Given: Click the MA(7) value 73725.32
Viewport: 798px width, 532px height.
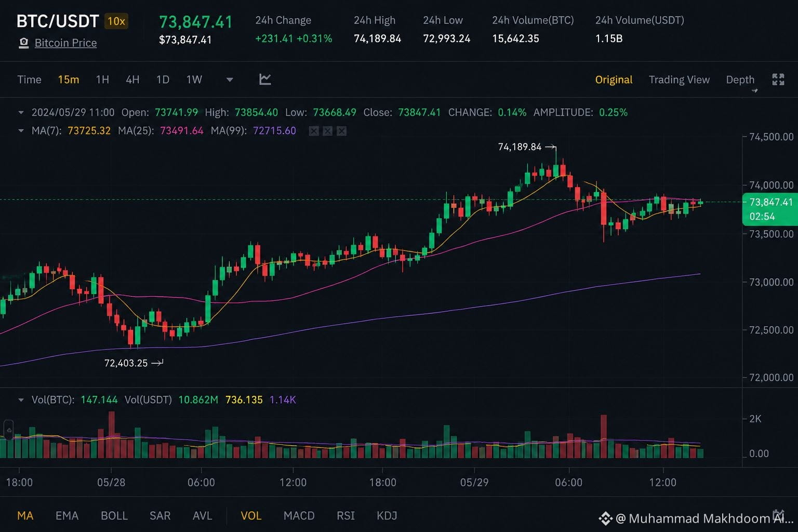Looking at the screenshot, I should point(89,131).
